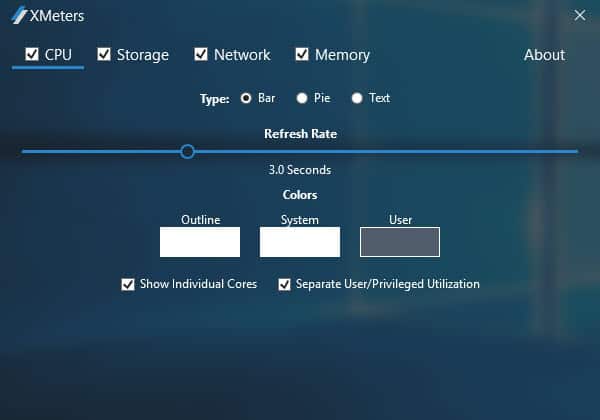Choose the Pie meter type

[x=301, y=98]
